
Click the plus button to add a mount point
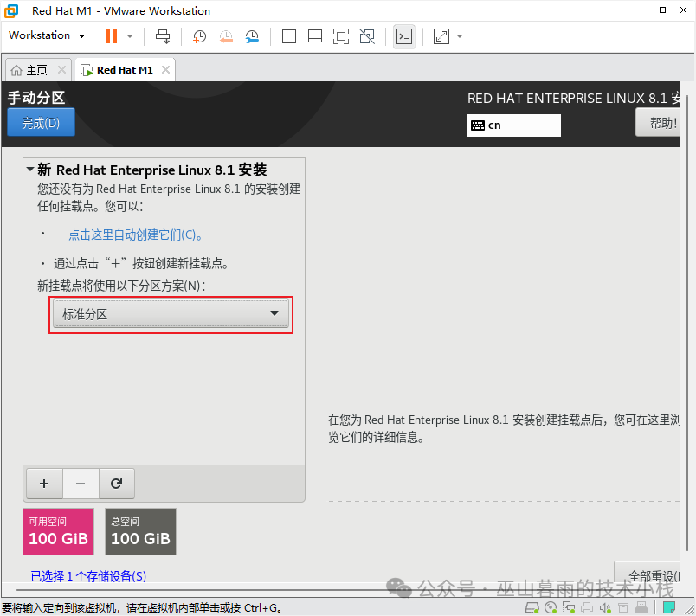[x=44, y=484]
